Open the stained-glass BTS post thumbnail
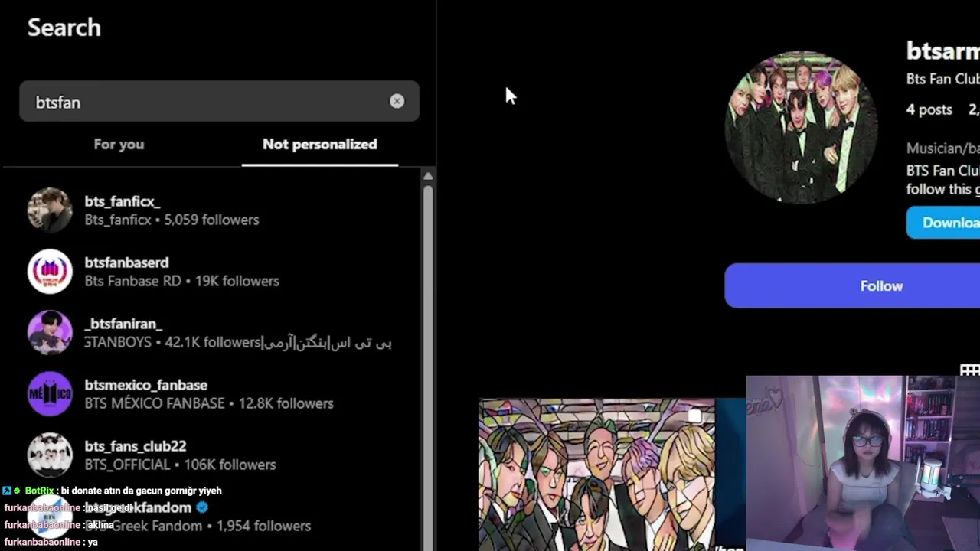The width and height of the screenshot is (980, 551). click(596, 474)
